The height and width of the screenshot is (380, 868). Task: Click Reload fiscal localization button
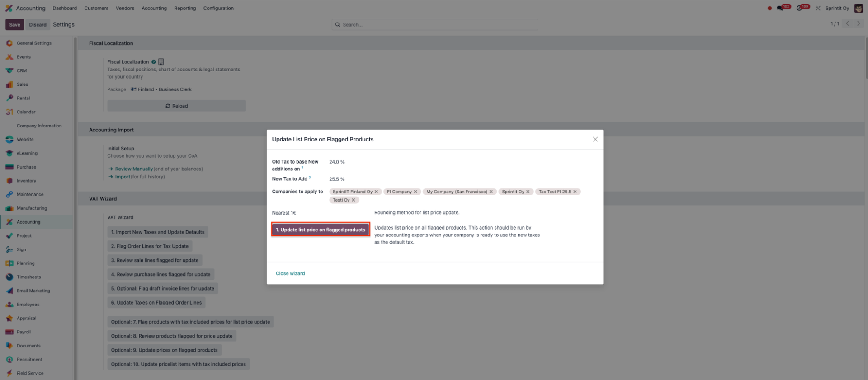pos(177,106)
